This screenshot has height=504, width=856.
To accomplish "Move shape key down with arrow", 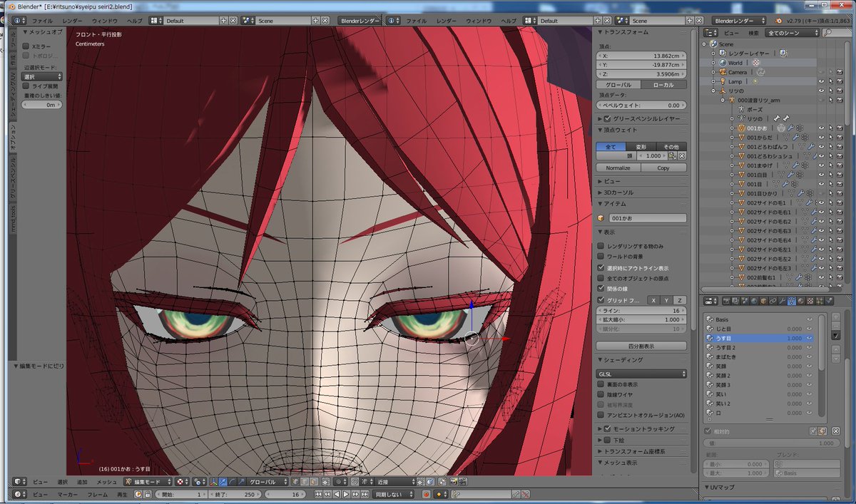I will (836, 359).
